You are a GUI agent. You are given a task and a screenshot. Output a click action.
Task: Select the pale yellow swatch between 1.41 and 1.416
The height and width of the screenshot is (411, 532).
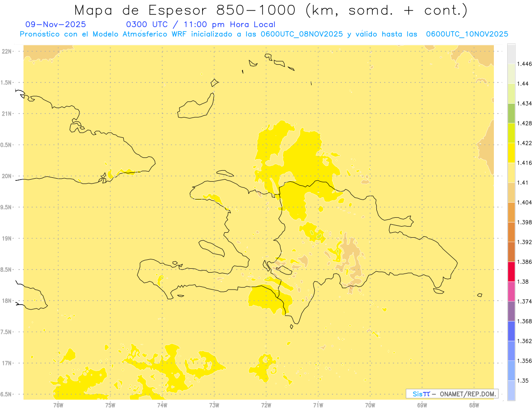point(511,172)
